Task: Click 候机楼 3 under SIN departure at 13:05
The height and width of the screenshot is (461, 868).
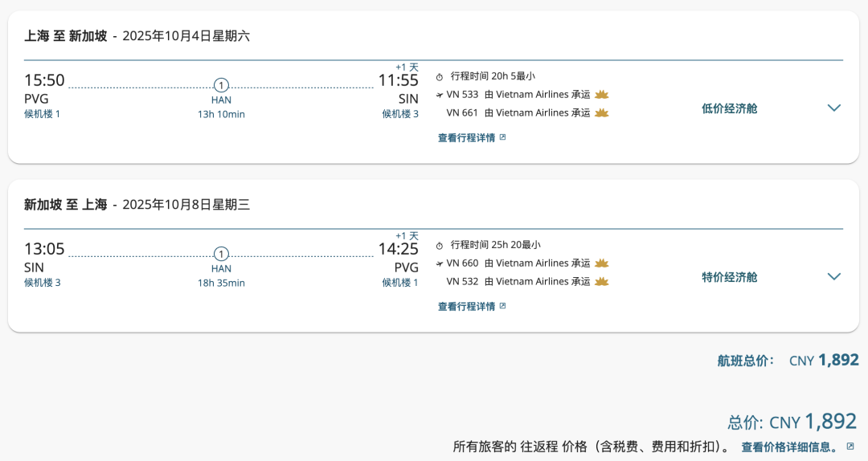Action: 42,283
